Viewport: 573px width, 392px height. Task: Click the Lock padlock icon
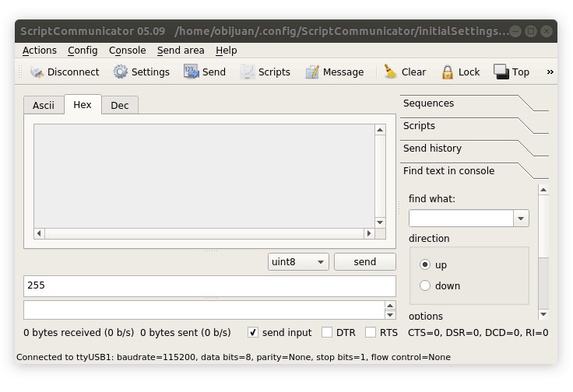(x=448, y=72)
